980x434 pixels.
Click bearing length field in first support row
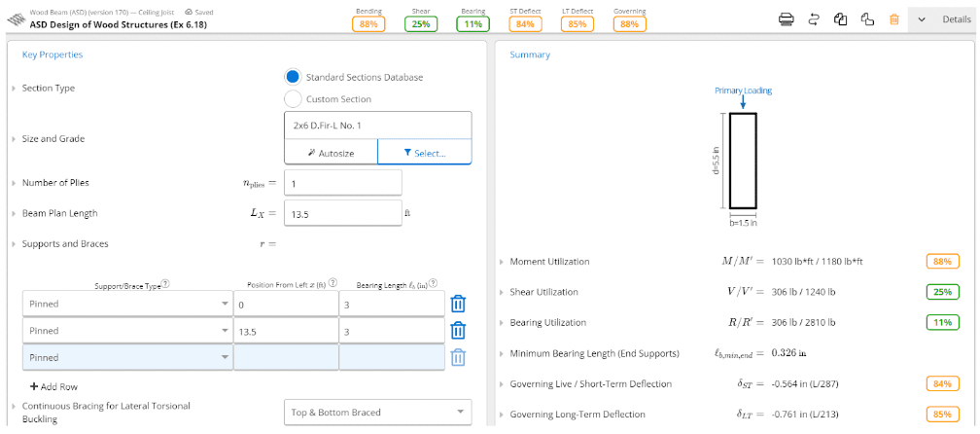coord(392,304)
